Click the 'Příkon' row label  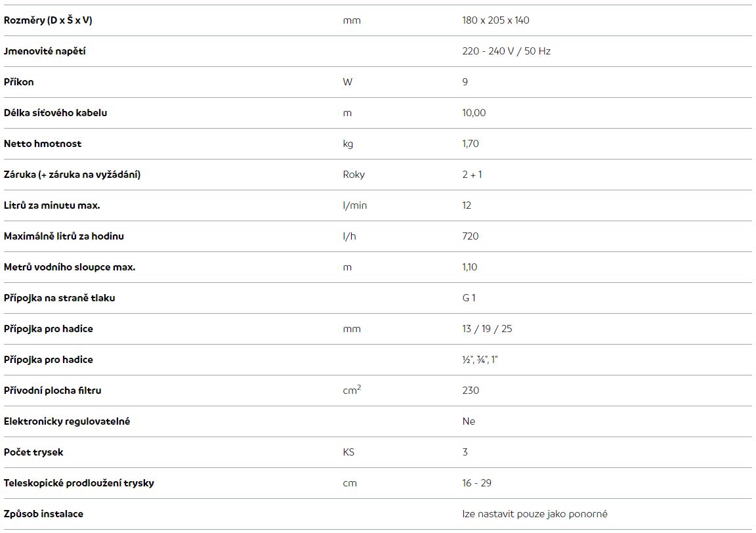pos(19,82)
